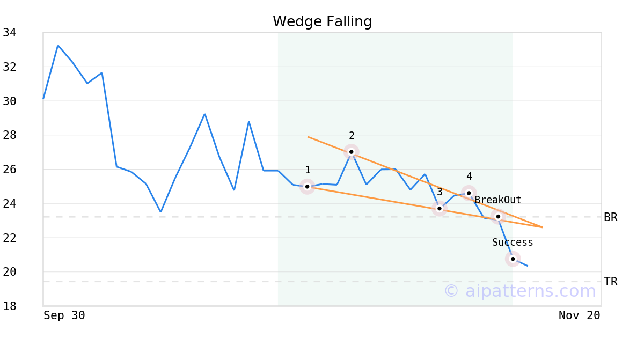
Task: Click the highest peak of the blue price line
Action: coord(58,46)
